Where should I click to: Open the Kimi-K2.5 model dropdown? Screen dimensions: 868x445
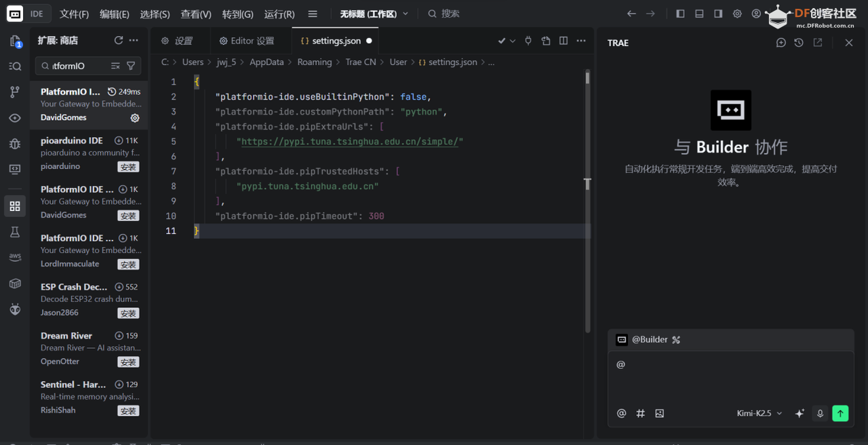click(x=759, y=413)
